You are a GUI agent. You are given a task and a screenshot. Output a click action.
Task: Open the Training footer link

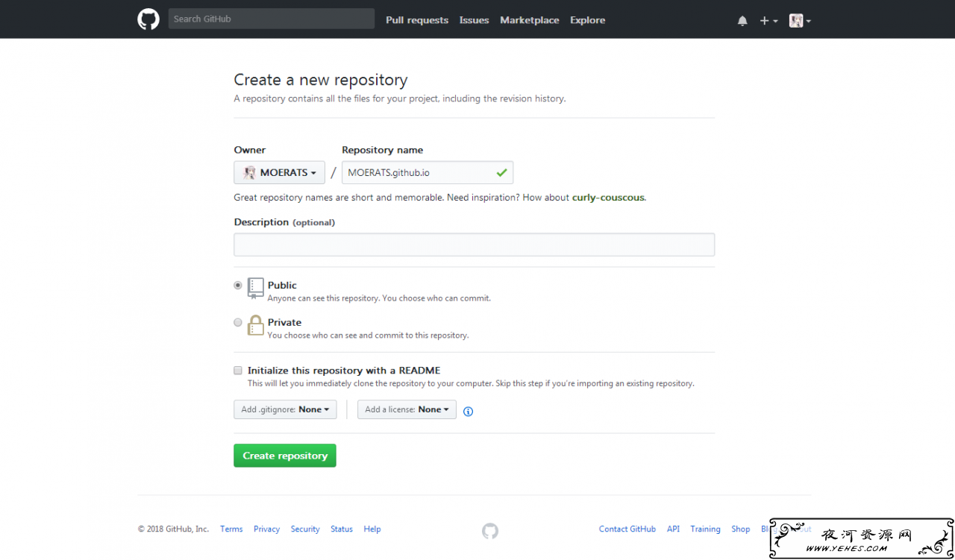[705, 529]
